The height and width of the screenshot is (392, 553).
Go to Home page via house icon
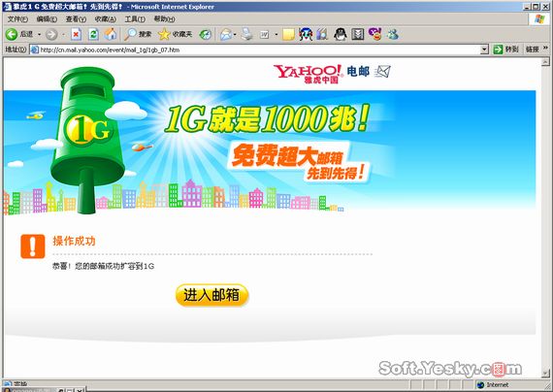[x=111, y=34]
